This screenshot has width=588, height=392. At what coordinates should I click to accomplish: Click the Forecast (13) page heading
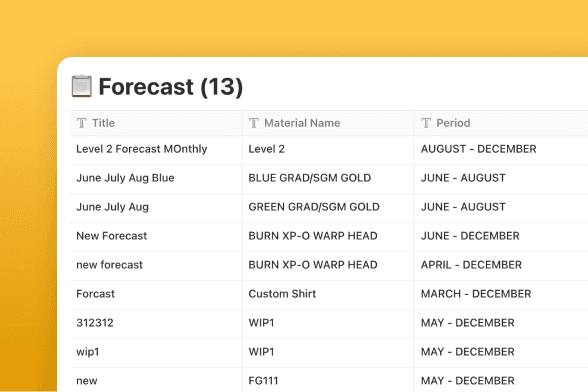tap(171, 87)
